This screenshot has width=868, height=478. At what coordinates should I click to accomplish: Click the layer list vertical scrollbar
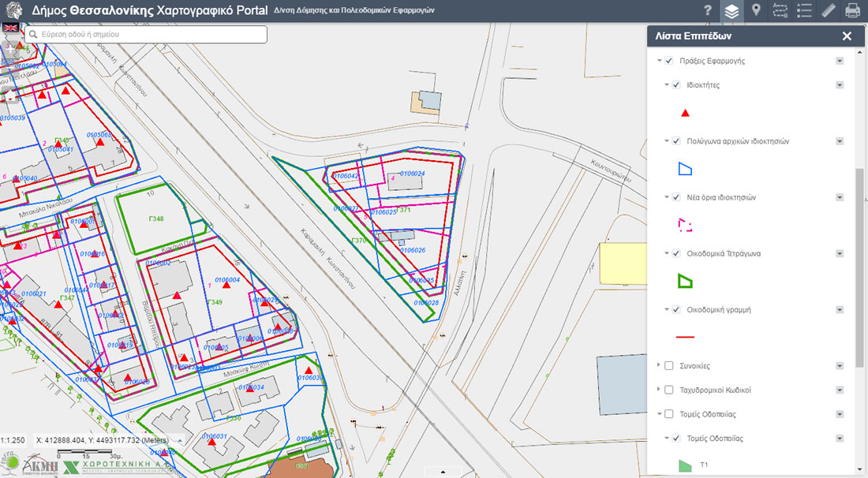tap(859, 267)
